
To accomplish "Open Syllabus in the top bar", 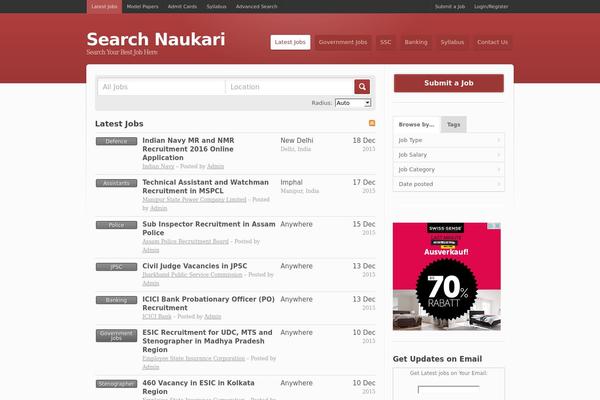I will click(x=216, y=7).
